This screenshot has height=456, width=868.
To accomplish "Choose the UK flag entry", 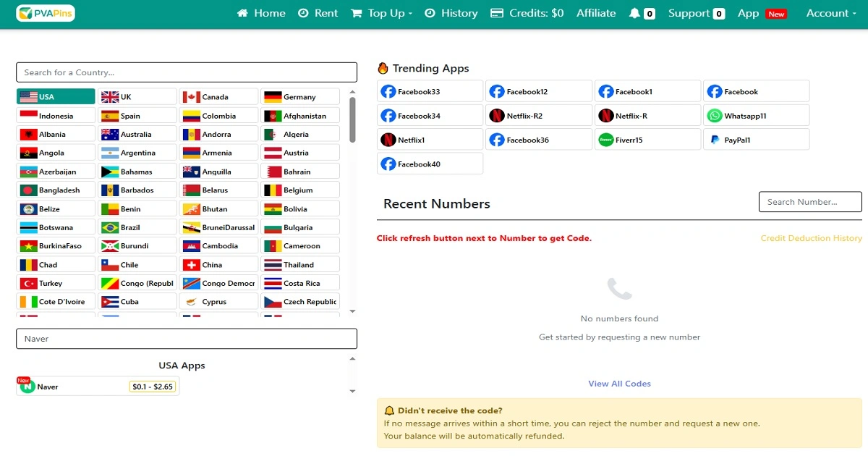I will tap(137, 97).
